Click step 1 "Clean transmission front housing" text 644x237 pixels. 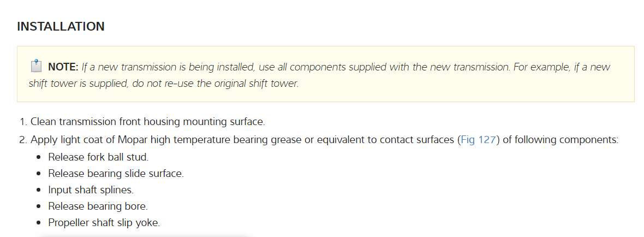point(147,121)
